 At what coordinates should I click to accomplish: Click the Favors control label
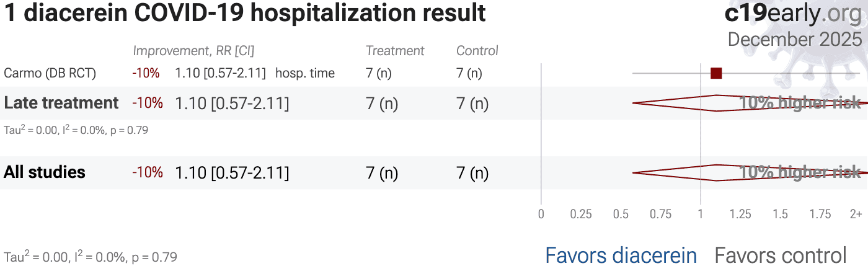pos(780,255)
